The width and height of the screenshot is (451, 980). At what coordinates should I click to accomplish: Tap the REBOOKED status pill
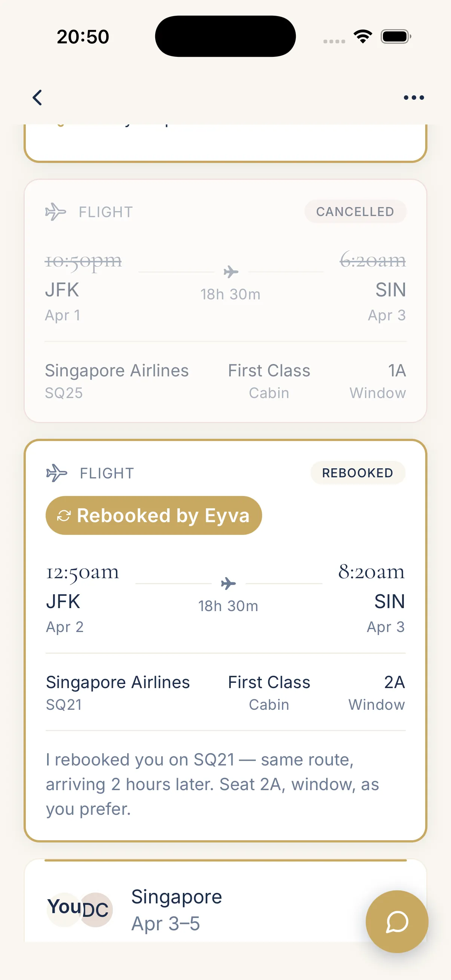pyautogui.click(x=358, y=473)
